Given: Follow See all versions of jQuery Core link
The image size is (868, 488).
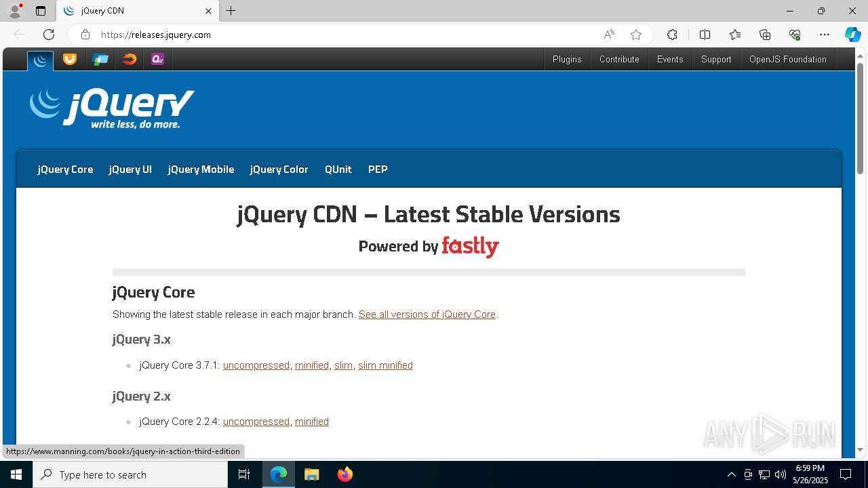Looking at the screenshot, I should pos(427,314).
